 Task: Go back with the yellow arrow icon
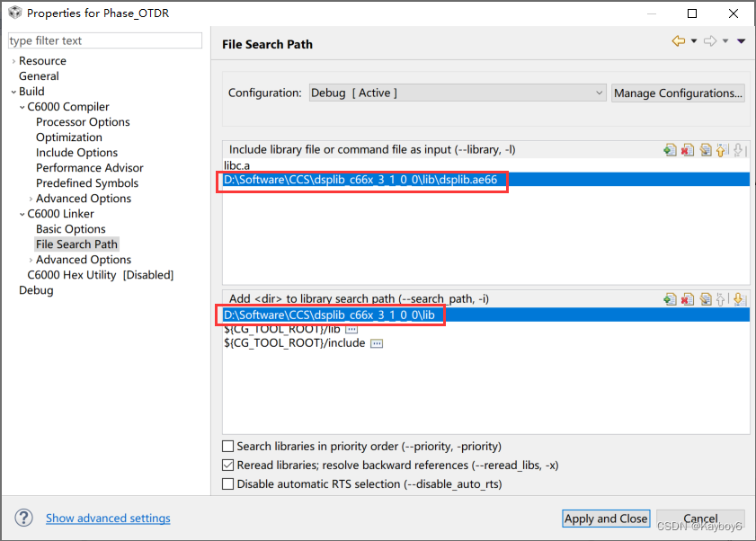point(679,41)
